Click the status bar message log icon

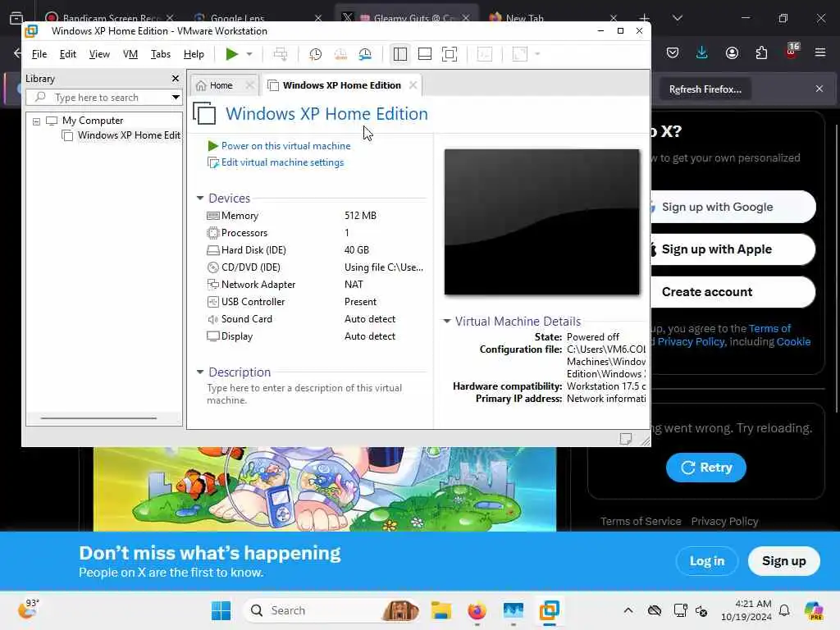625,439
